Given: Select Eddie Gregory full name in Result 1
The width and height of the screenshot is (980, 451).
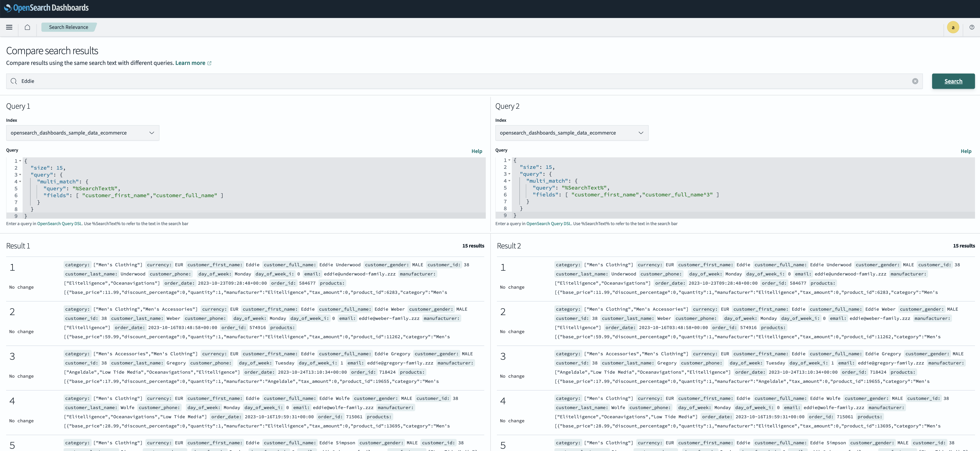Looking at the screenshot, I should [392, 354].
